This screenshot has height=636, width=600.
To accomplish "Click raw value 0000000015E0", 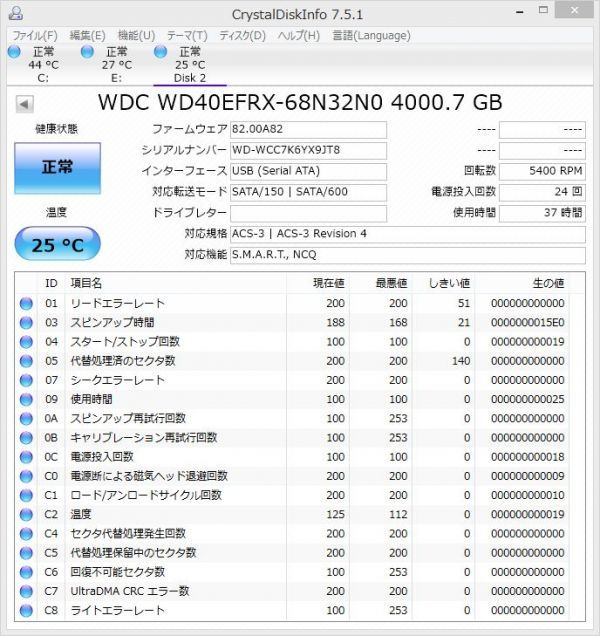I will [527, 323].
